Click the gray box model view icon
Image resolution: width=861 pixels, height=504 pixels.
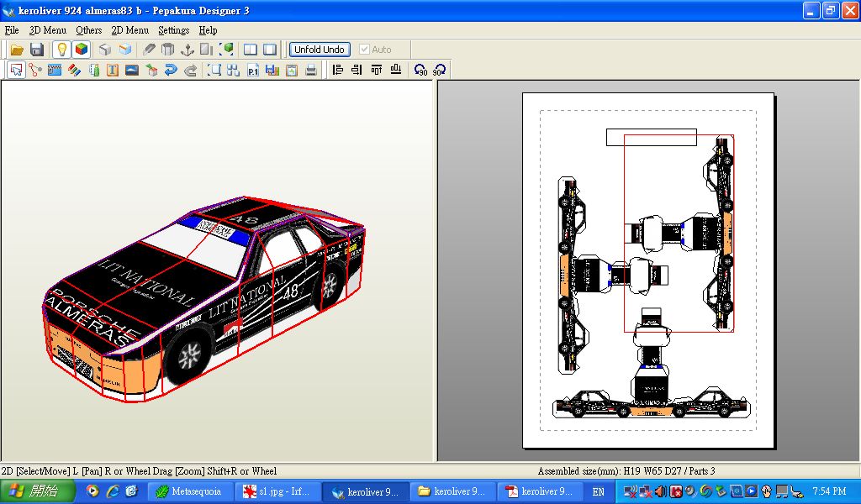pyautogui.click(x=105, y=50)
